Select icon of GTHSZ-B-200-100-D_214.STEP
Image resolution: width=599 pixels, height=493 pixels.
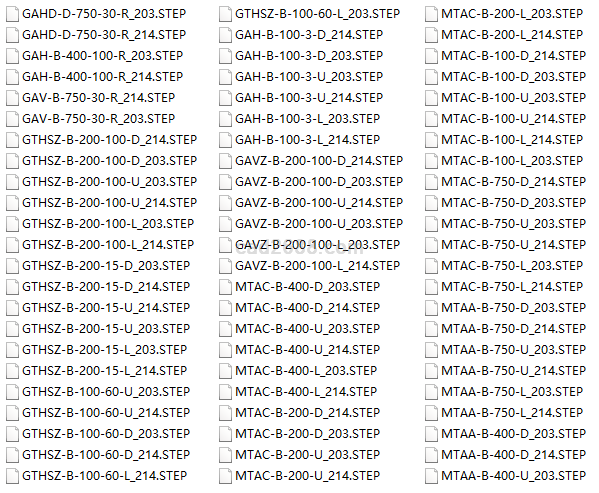(x=12, y=140)
